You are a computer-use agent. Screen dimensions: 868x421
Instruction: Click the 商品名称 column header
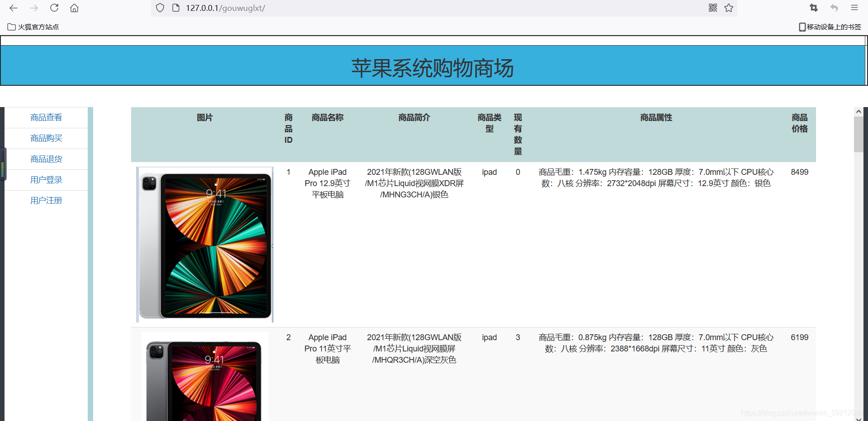coord(328,117)
